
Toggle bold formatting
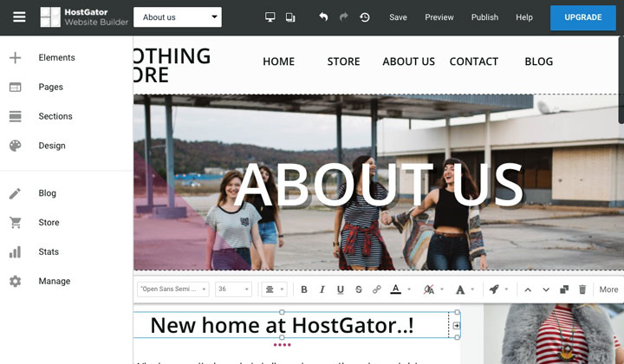[304, 289]
